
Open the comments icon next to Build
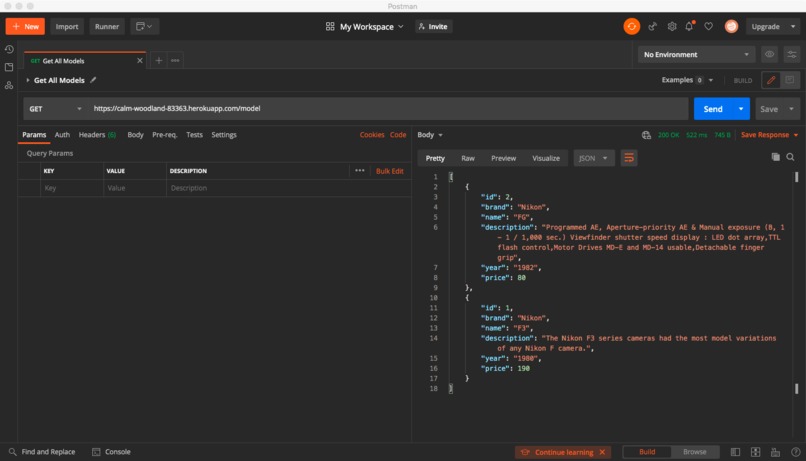point(790,80)
